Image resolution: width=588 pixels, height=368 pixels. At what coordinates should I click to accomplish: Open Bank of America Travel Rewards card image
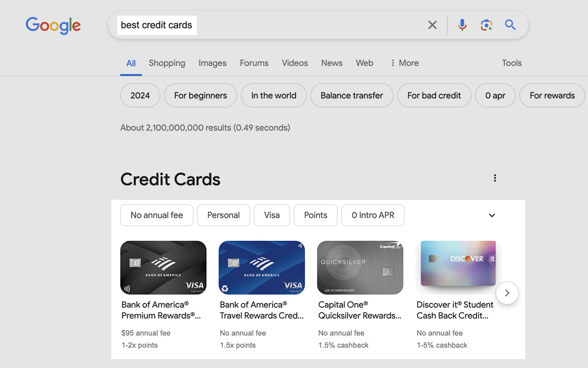point(262,268)
